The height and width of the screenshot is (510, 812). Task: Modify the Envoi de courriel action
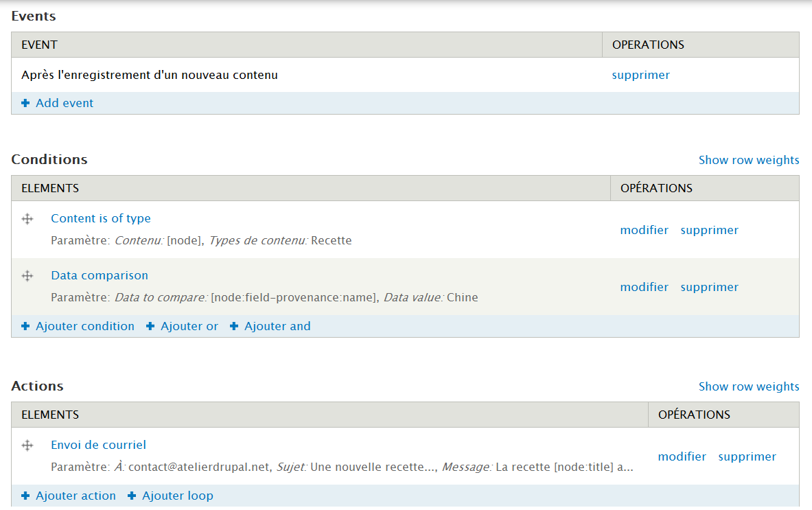[x=682, y=456]
